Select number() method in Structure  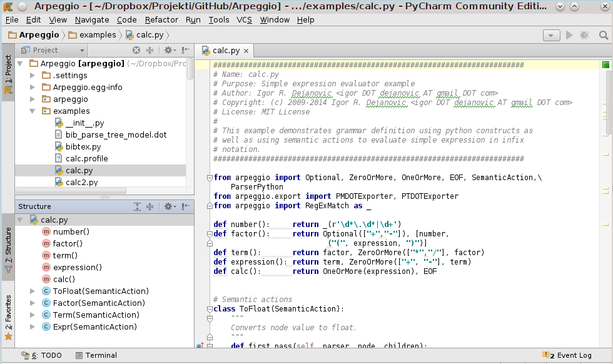pyautogui.click(x=71, y=231)
